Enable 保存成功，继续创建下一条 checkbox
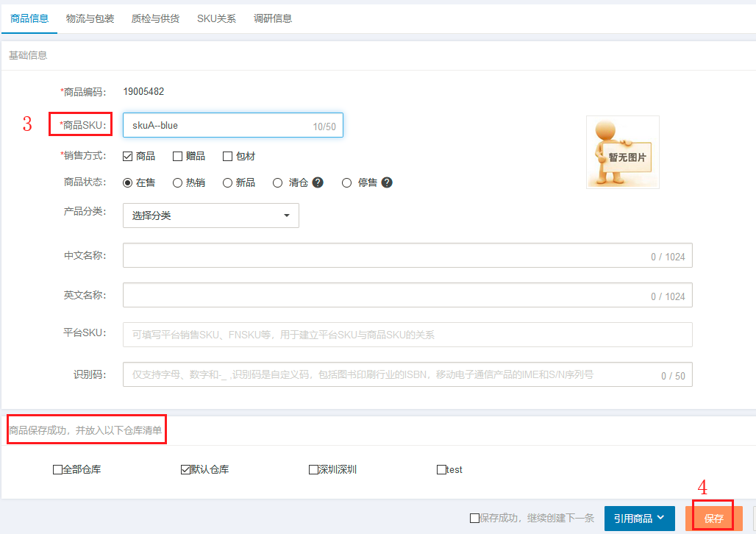This screenshot has width=756, height=534. coord(474,518)
